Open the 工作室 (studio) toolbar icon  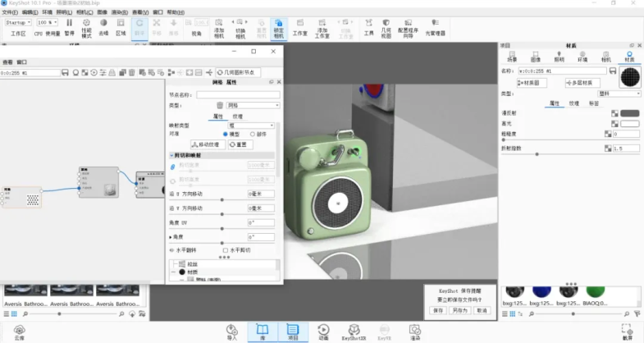[x=300, y=29]
